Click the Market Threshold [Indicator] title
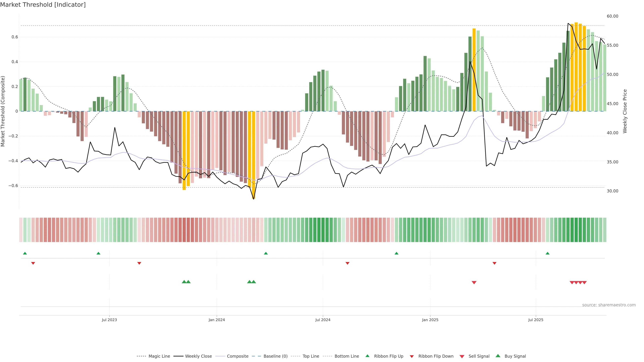The image size is (644, 362). [43, 5]
